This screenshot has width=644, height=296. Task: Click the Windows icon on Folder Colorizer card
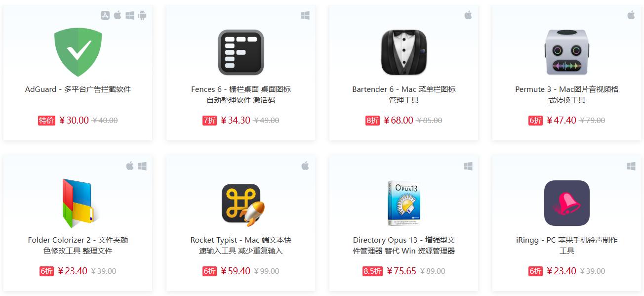coord(142,166)
